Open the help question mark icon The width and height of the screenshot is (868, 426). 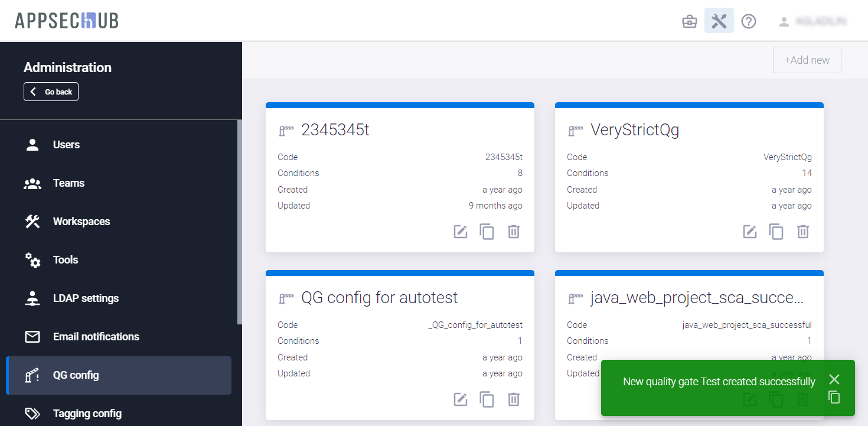tap(749, 22)
